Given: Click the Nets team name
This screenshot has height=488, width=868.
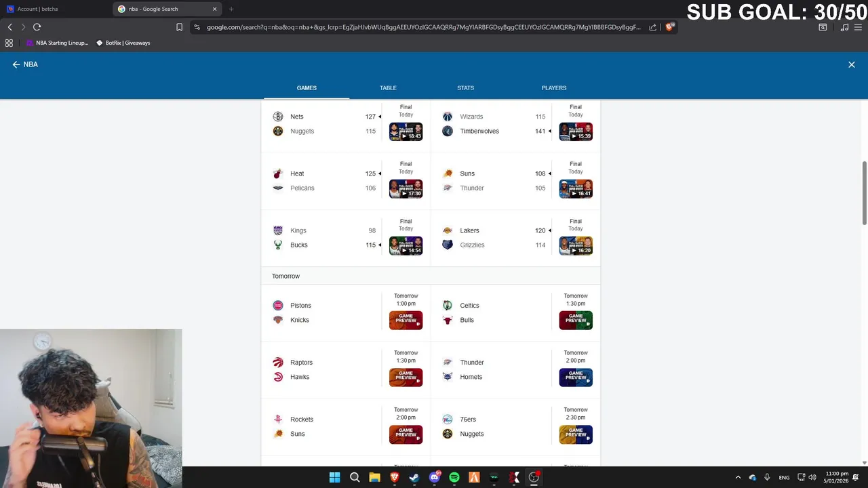Looking at the screenshot, I should pyautogui.click(x=297, y=117).
